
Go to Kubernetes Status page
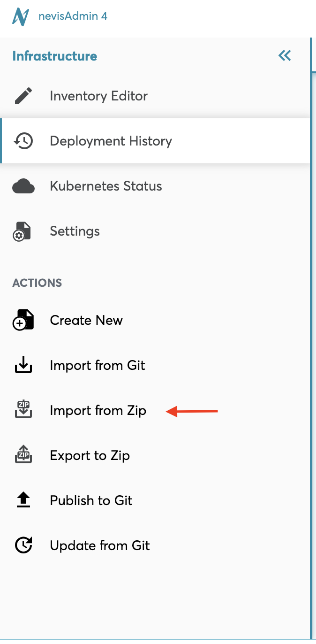pos(106,186)
